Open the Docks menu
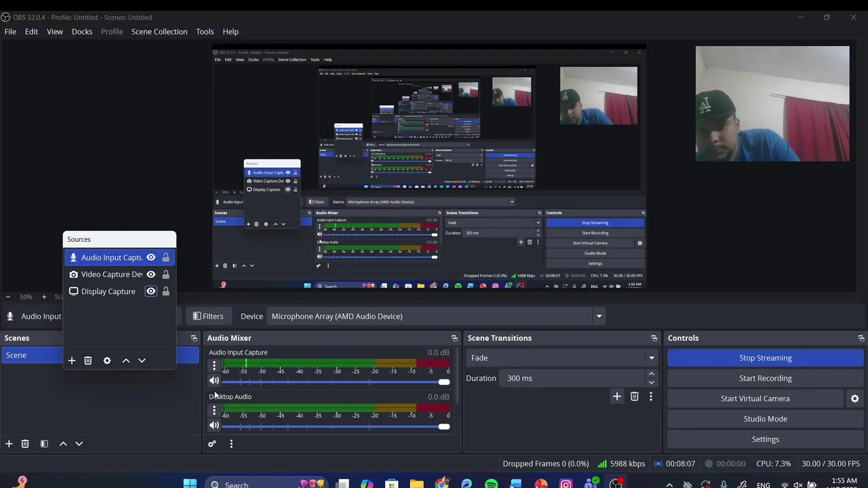The height and width of the screenshot is (488, 868). point(82,32)
